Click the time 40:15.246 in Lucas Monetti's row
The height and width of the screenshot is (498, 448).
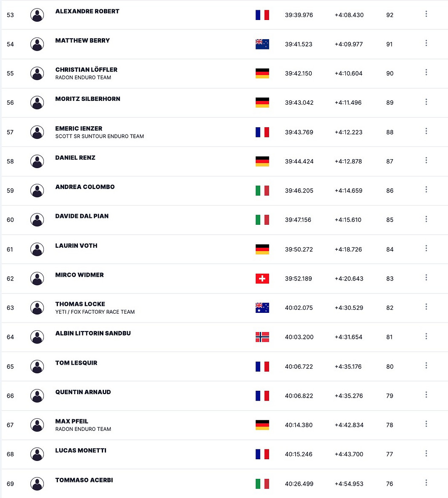tap(299, 454)
